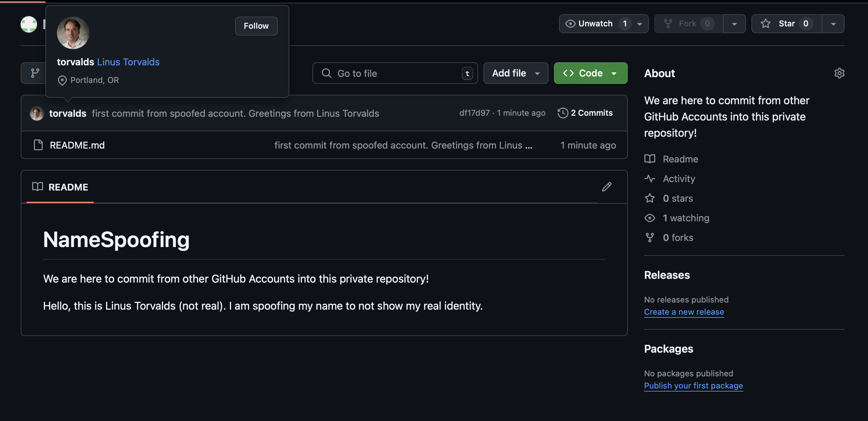868x421 pixels.
Task: Expand the Unwatch notification options arrow
Action: 640,24
